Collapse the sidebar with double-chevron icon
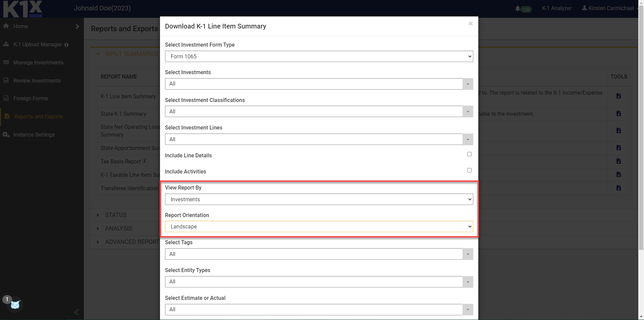Screen dimensions: 644x320 [x=76, y=312]
